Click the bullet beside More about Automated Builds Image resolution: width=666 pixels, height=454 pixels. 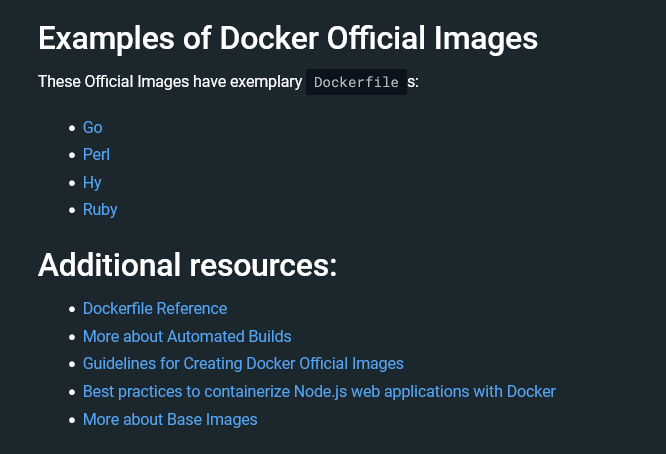[72, 337]
